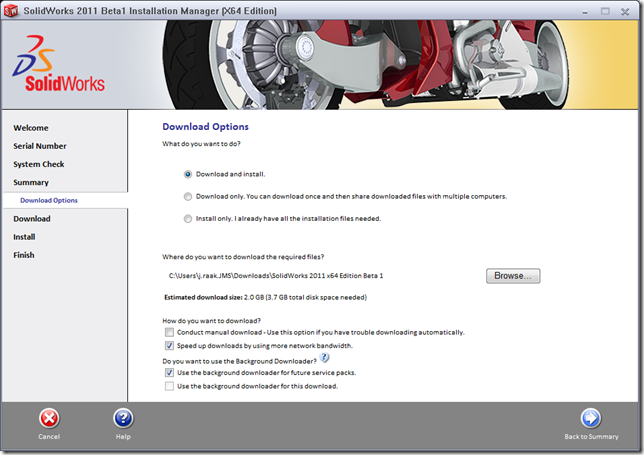Open the Serial Number step

coord(40,146)
